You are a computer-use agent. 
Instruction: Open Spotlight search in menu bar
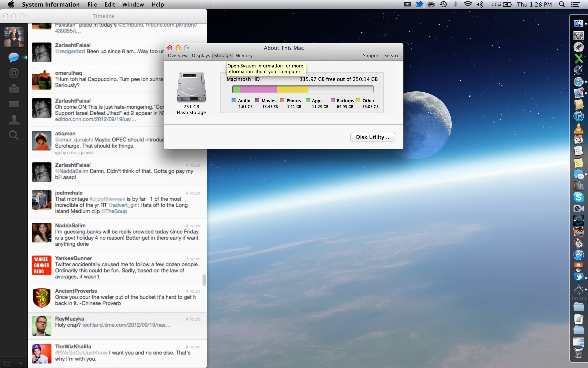click(562, 4)
